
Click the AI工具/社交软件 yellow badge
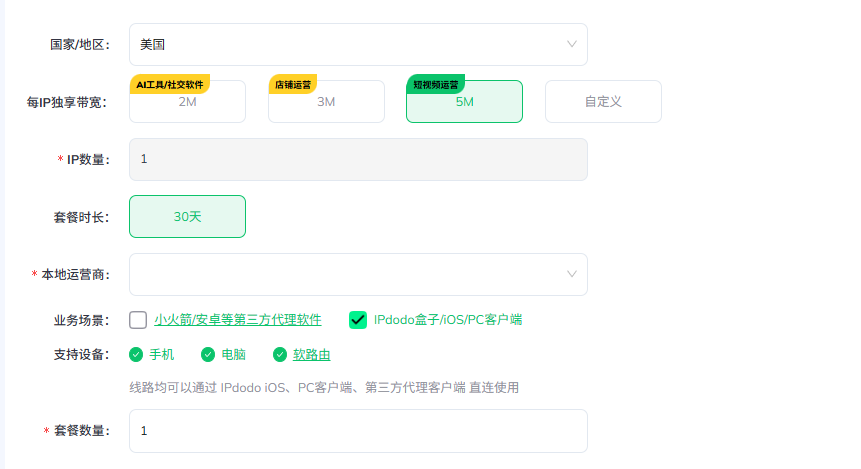point(170,85)
